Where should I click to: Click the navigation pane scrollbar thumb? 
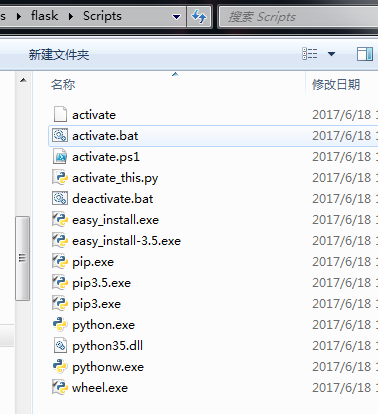pyautogui.click(x=23, y=258)
